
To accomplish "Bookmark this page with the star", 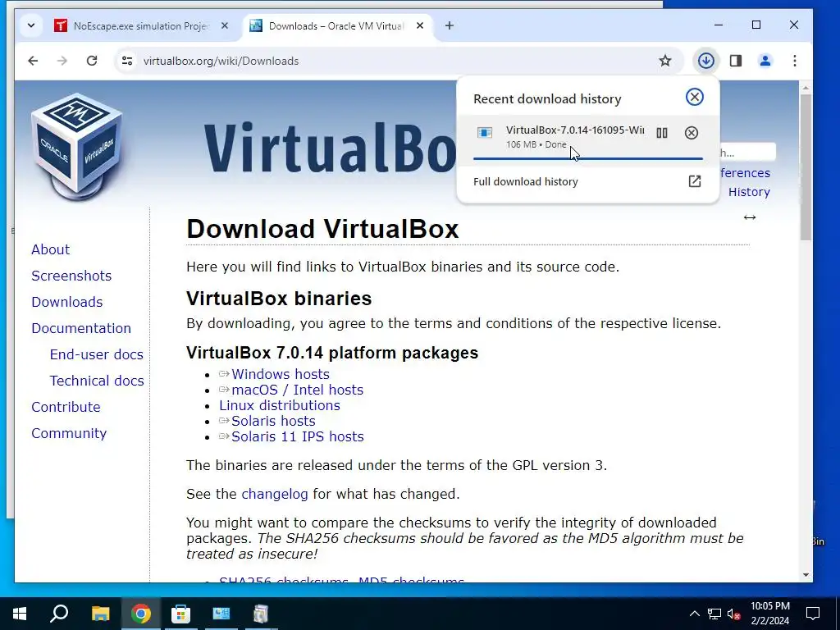I will [x=664, y=61].
